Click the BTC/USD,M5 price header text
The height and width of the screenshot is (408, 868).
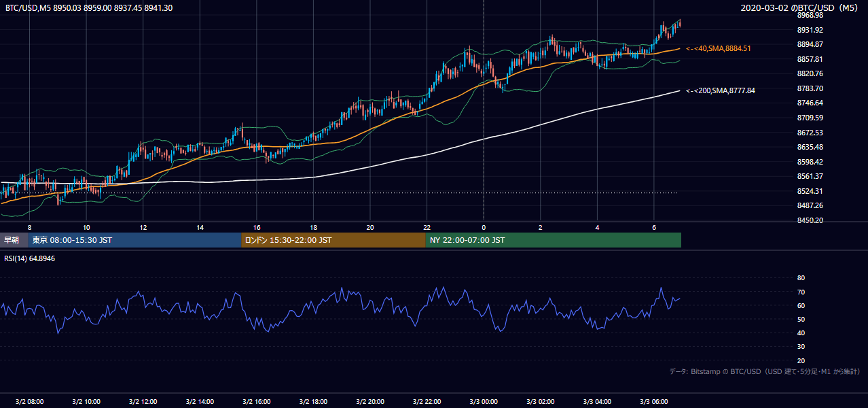[x=88, y=7]
